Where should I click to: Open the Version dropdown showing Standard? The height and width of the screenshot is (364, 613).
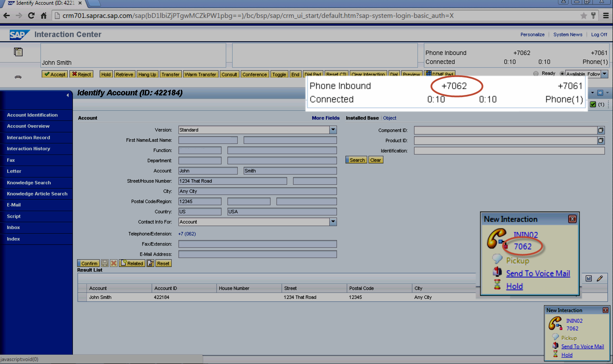(333, 130)
